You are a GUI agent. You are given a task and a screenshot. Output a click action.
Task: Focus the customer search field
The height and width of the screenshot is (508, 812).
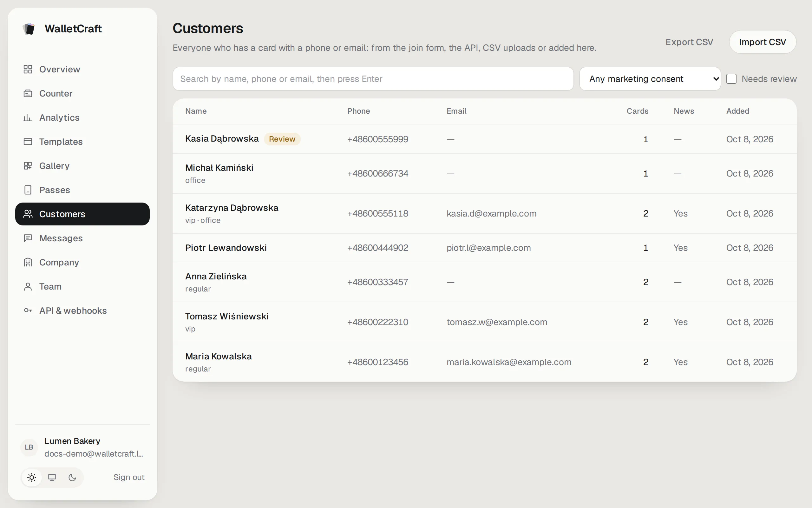[373, 79]
